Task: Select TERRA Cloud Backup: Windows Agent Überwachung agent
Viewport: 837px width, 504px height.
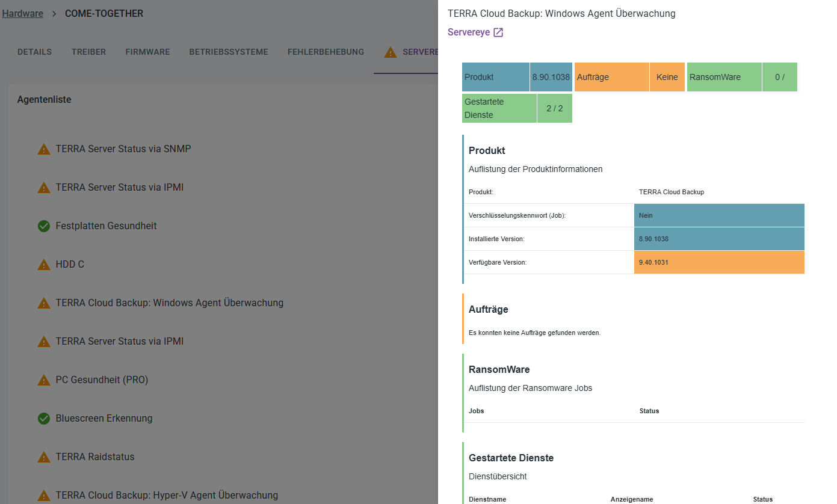Action: click(x=170, y=303)
